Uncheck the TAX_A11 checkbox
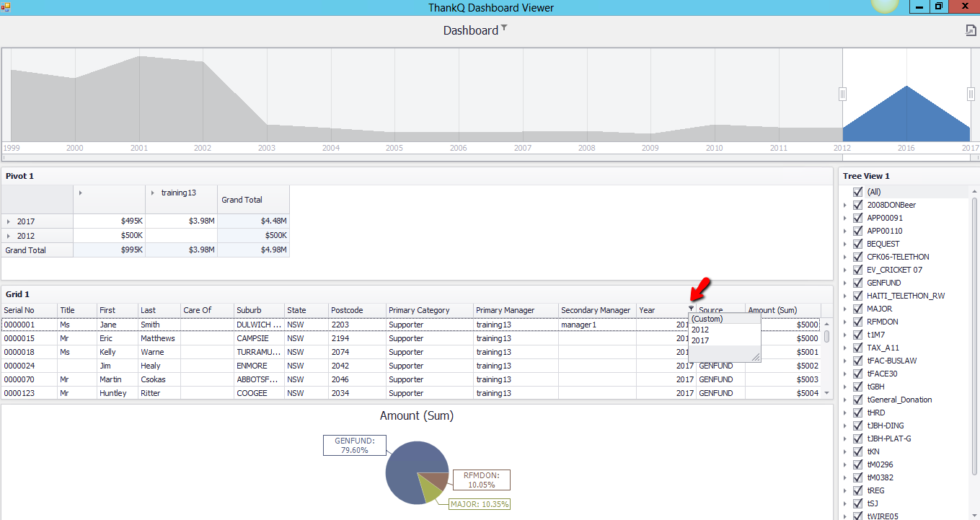 click(x=857, y=348)
